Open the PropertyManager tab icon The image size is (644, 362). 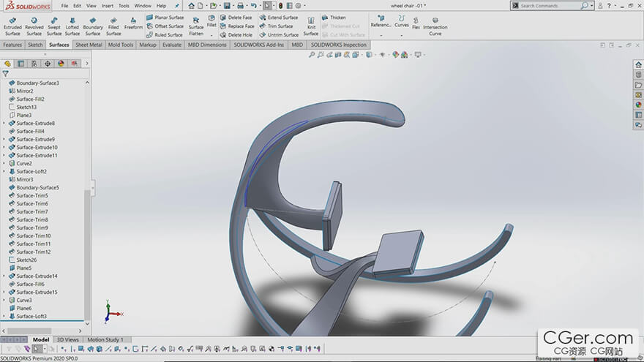[21, 64]
